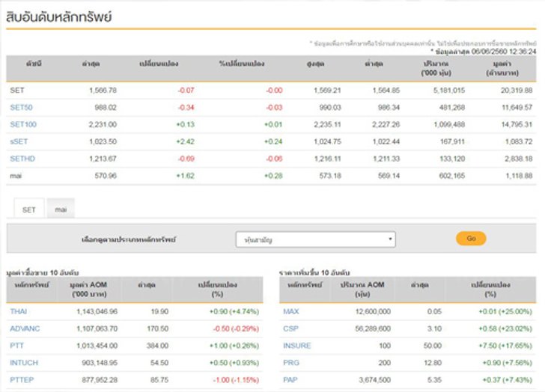The width and height of the screenshot is (545, 392).
Task: Select SET50 last value 988.02
Action: 106,107
